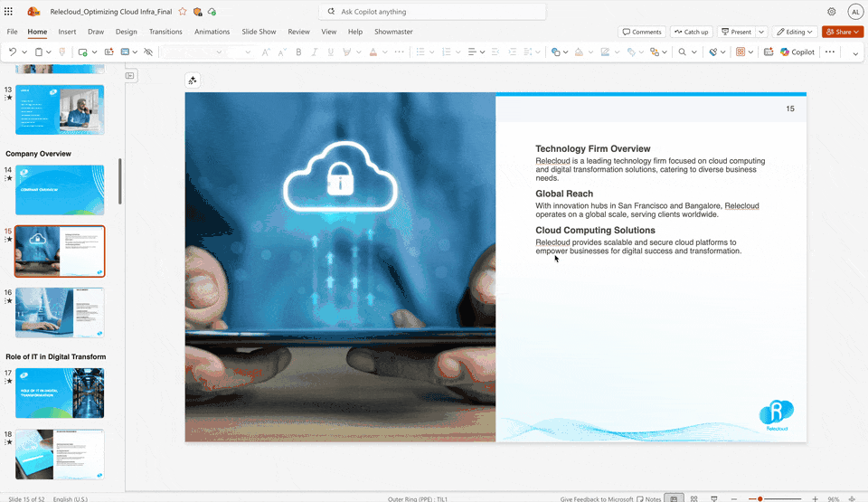Click Fit slide to window icon
868x502 pixels.
tap(852, 498)
